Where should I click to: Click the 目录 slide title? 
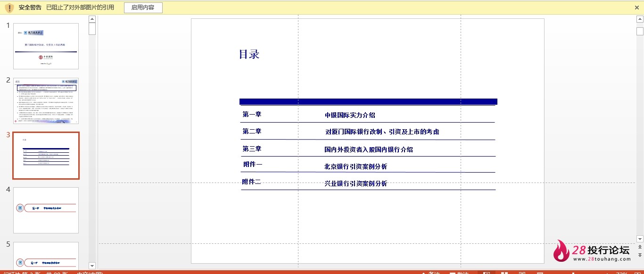click(x=249, y=54)
